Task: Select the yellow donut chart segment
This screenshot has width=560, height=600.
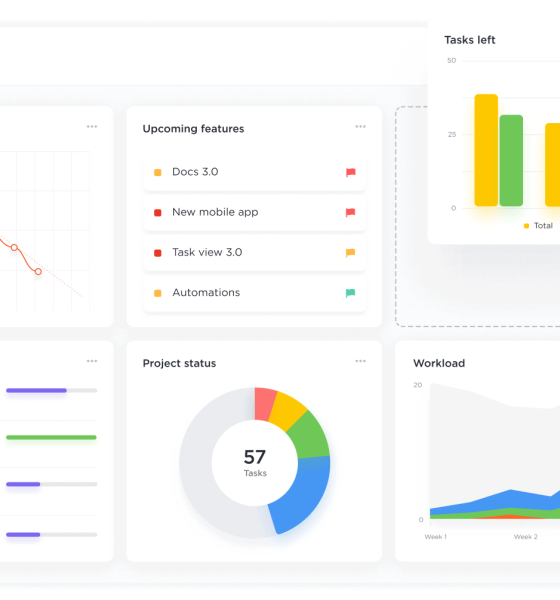Action: pos(289,409)
